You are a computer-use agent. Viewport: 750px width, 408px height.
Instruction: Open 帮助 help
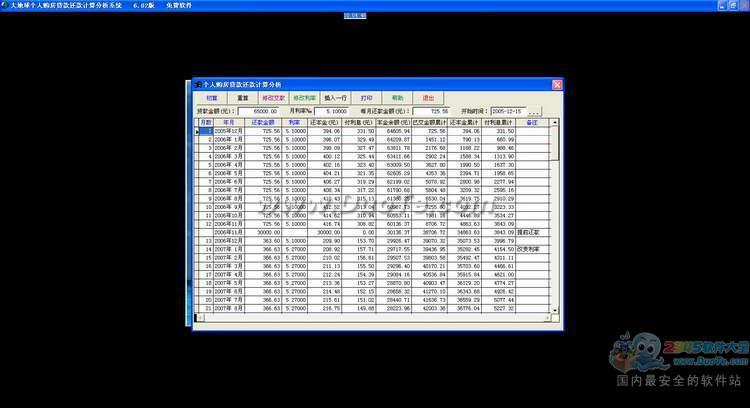pyautogui.click(x=398, y=99)
